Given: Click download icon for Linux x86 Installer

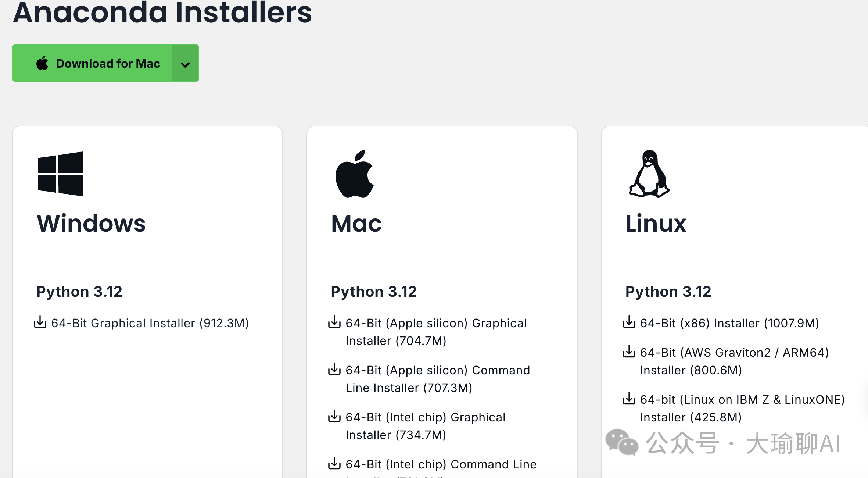Looking at the screenshot, I should pyautogui.click(x=629, y=322).
